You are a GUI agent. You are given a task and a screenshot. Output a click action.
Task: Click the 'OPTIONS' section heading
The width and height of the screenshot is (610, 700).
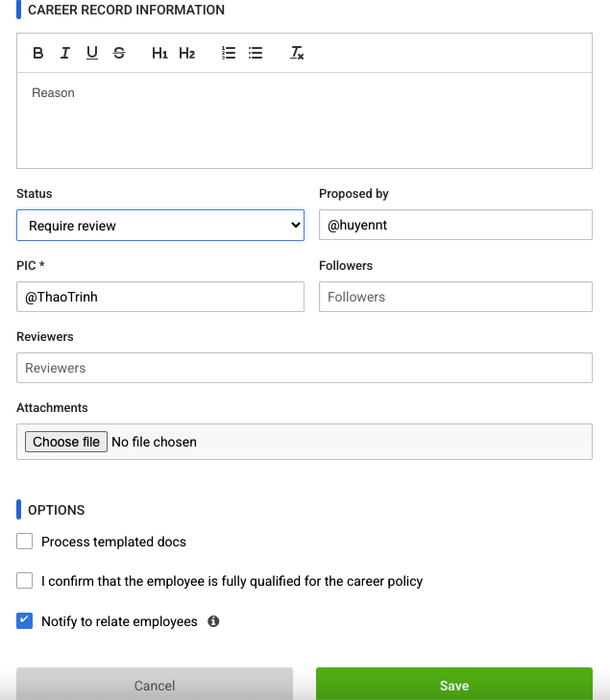pos(57,510)
